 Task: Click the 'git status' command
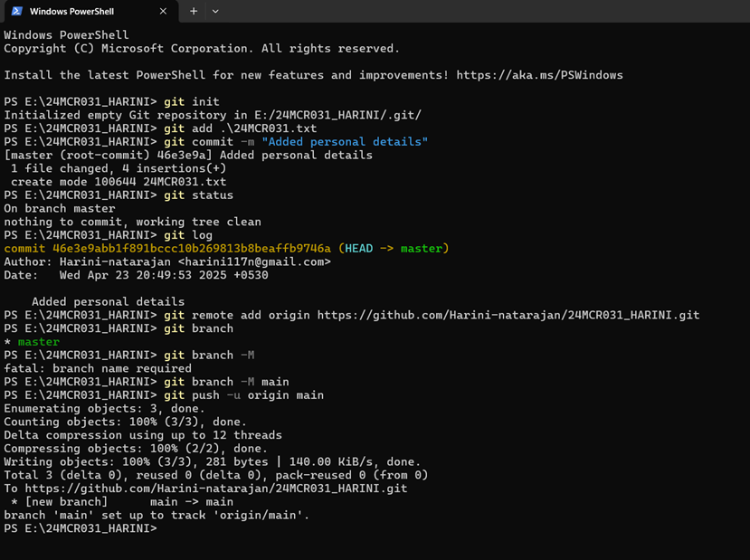(198, 195)
